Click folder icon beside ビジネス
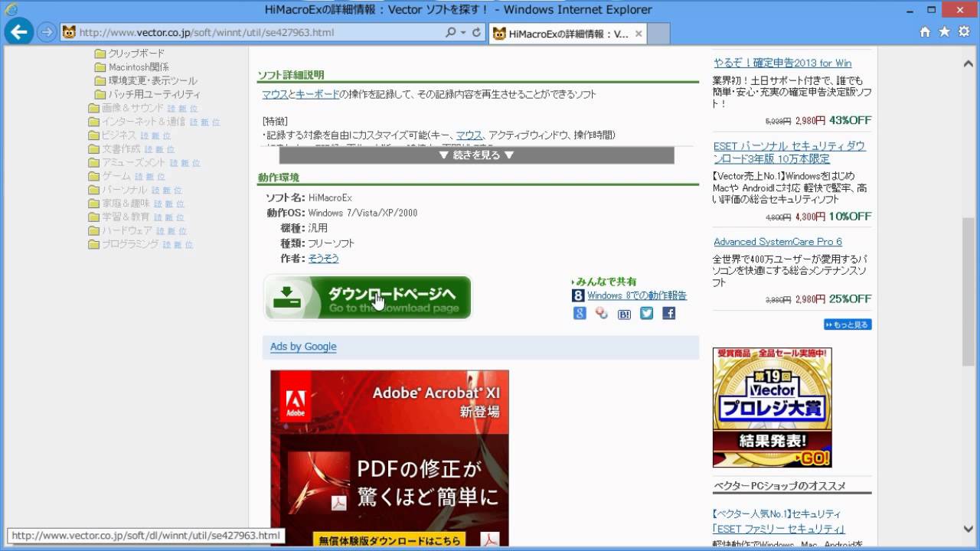Image resolution: width=980 pixels, height=551 pixels. (93, 135)
